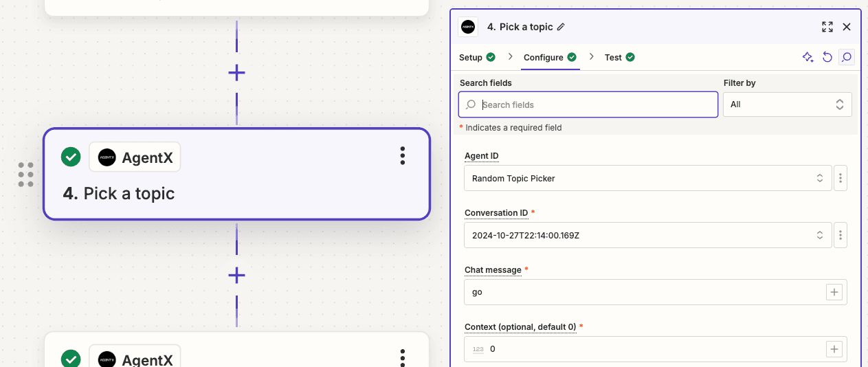Image resolution: width=868 pixels, height=367 pixels.
Task: Click the Indicates a required field note
Action: pyautogui.click(x=511, y=128)
